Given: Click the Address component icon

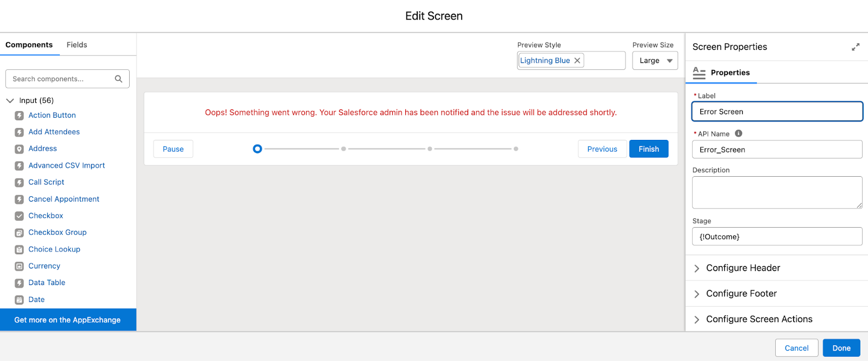Looking at the screenshot, I should click(20, 149).
